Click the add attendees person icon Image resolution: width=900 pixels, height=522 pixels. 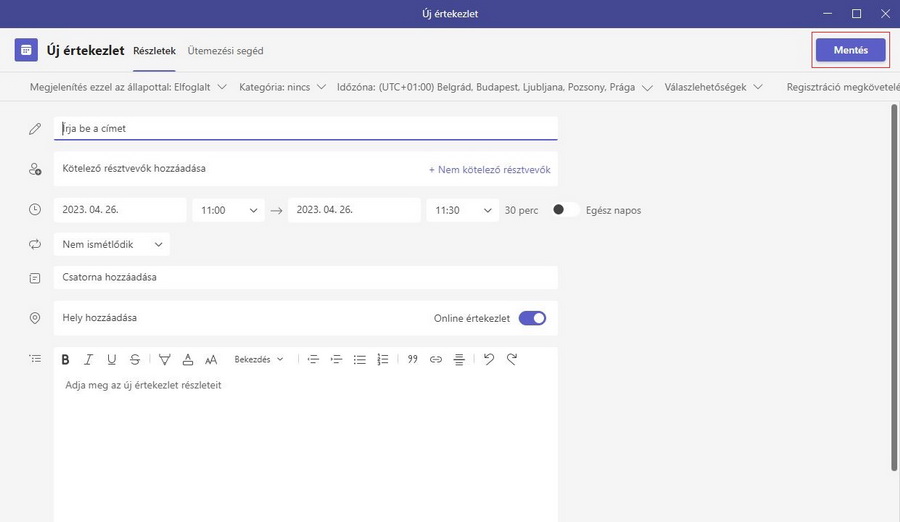pos(35,169)
